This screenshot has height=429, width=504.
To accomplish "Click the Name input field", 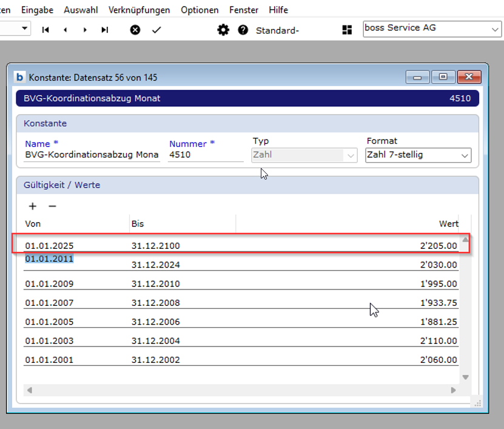I will 92,155.
